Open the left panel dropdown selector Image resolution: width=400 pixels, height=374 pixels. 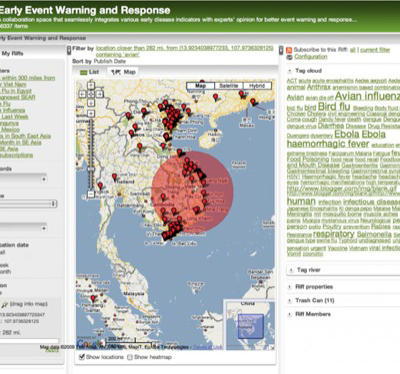coord(29,204)
